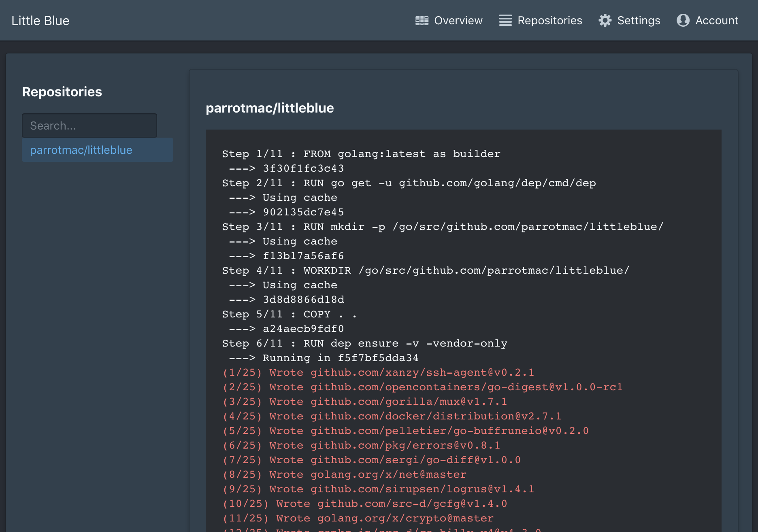
Task: Go to Little Blue home link
Action: [40, 21]
